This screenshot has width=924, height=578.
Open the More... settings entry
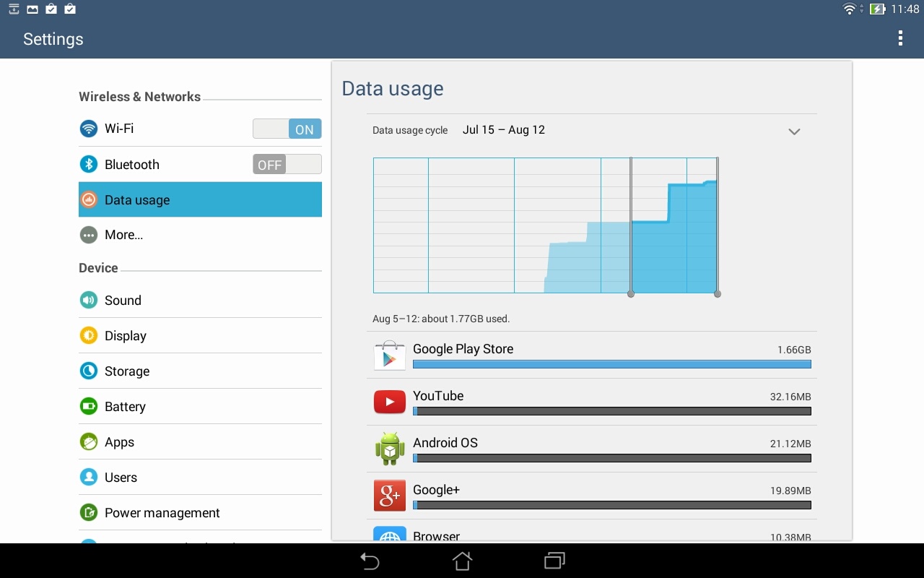(x=200, y=235)
